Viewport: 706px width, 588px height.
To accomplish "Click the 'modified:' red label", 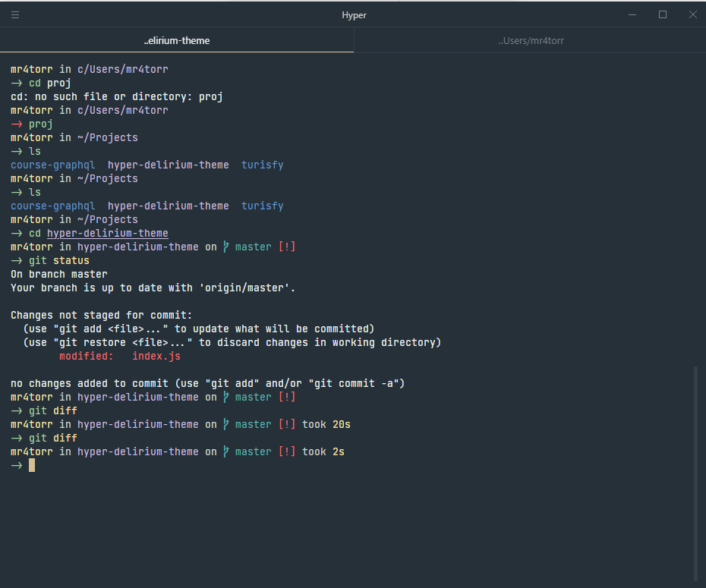I will (87, 356).
